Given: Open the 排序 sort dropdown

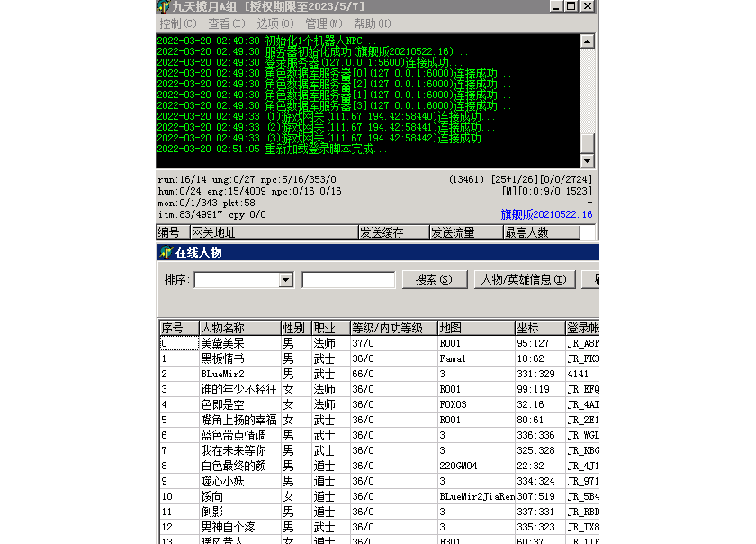Looking at the screenshot, I should pyautogui.click(x=286, y=280).
